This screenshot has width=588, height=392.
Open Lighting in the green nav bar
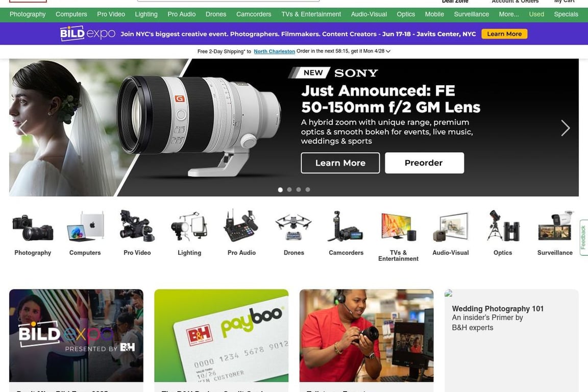click(x=146, y=14)
